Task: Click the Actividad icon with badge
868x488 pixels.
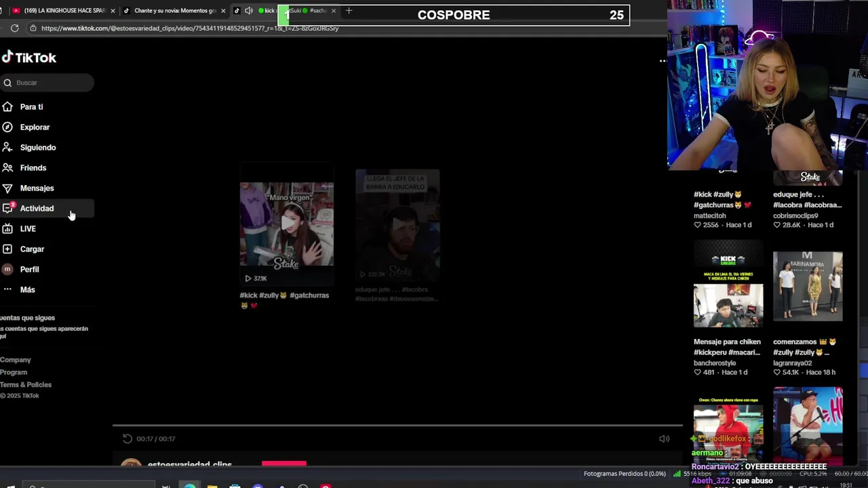Action: coord(8,208)
